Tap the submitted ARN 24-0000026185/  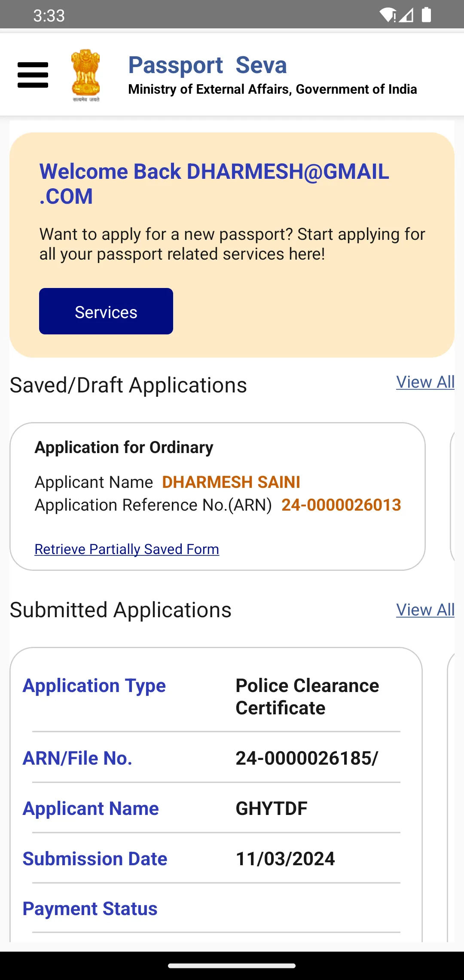click(307, 758)
